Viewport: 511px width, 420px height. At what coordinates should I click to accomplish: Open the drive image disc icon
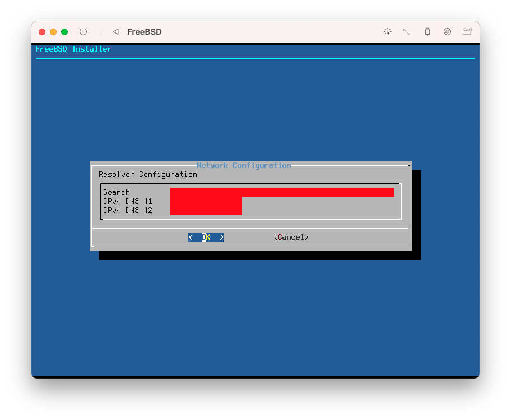[x=448, y=31]
